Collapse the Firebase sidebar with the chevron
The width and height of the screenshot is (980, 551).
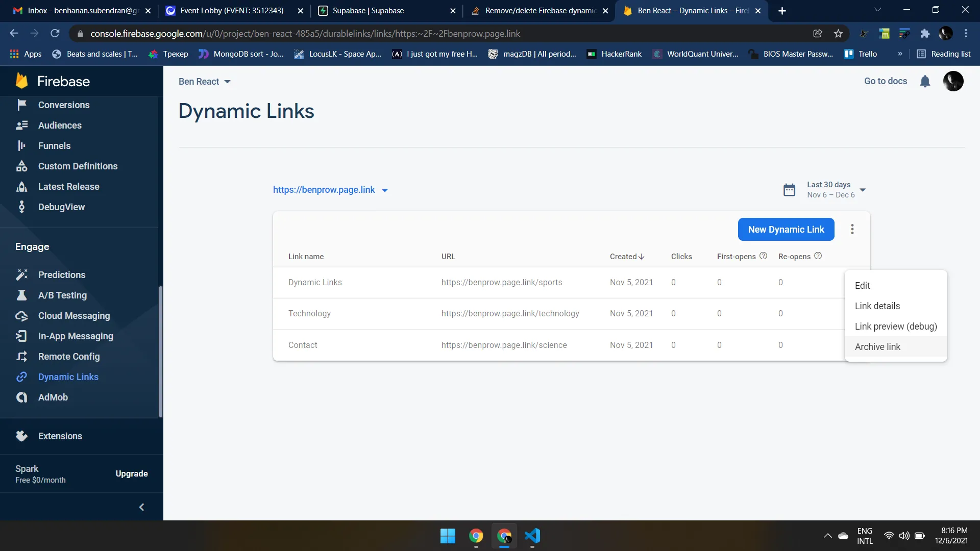point(141,507)
